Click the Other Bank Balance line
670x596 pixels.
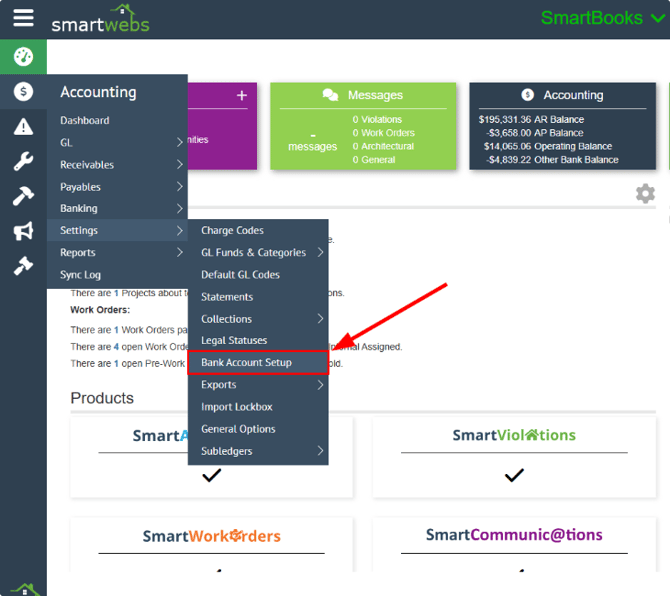pyautogui.click(x=552, y=160)
